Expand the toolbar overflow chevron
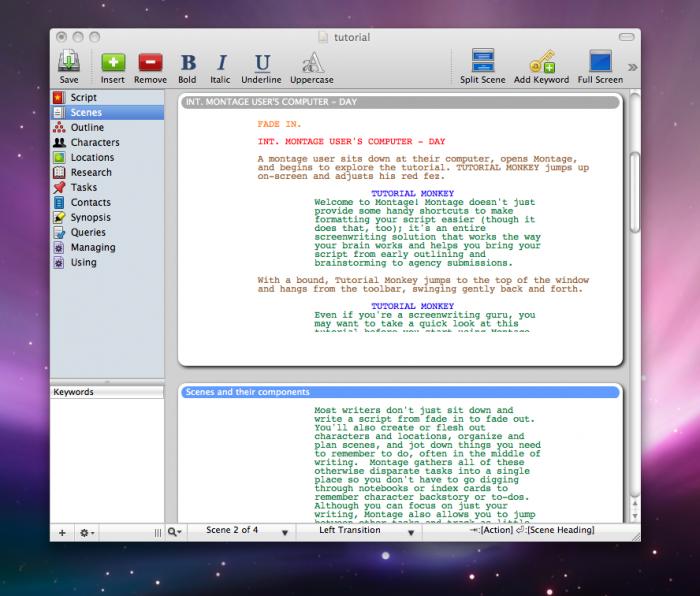 click(x=632, y=67)
